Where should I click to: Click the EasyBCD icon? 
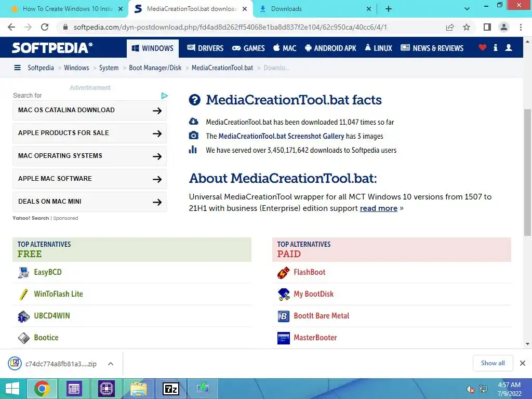coord(23,272)
